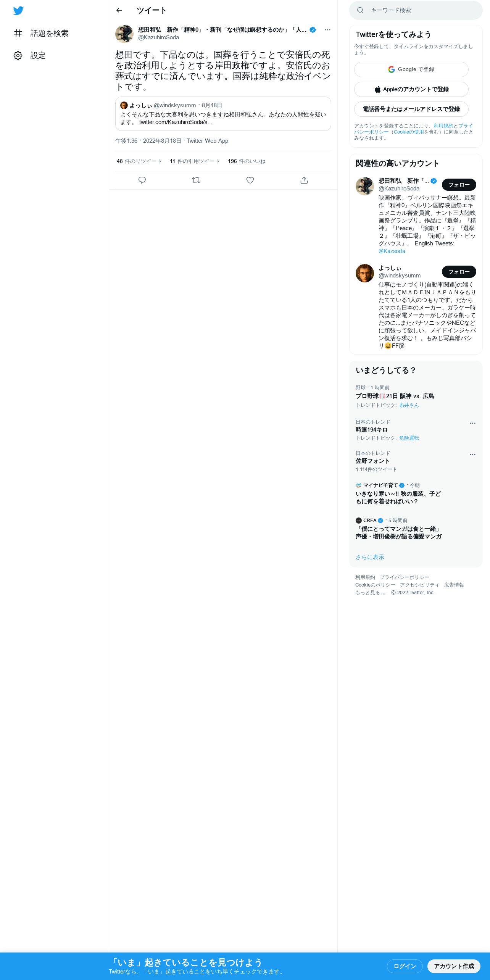The width and height of the screenshot is (490, 980).
Task: Open more options for 佐野フォント trend
Action: click(472, 455)
